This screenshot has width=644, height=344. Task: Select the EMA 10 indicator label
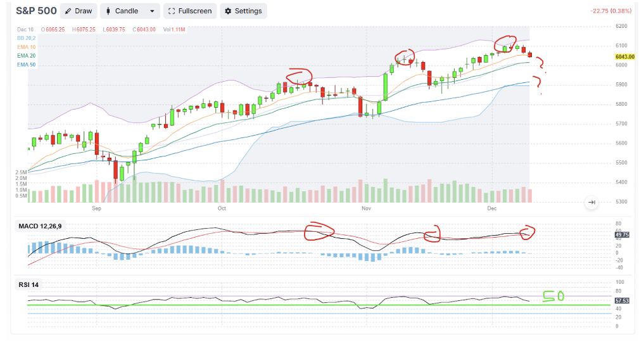[x=27, y=47]
